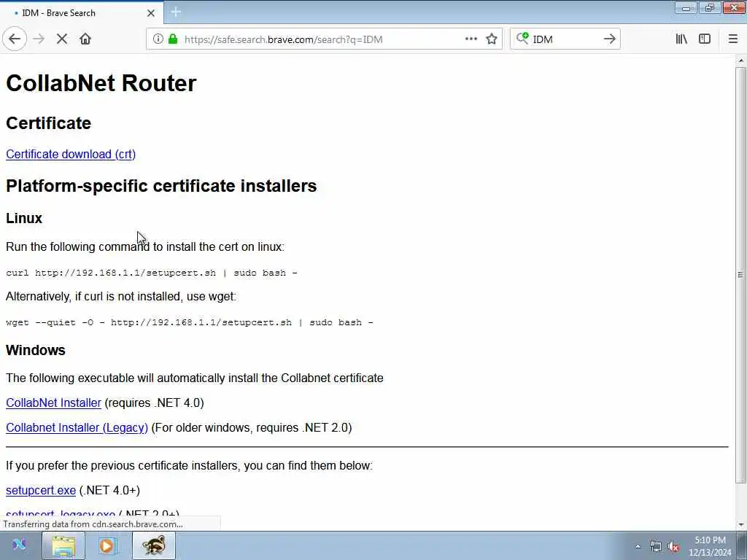Stop loading the page

[62, 39]
